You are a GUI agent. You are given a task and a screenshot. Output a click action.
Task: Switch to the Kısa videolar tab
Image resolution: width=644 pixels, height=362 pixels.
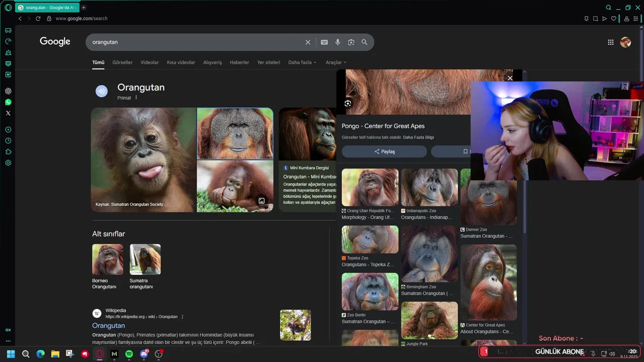click(181, 62)
